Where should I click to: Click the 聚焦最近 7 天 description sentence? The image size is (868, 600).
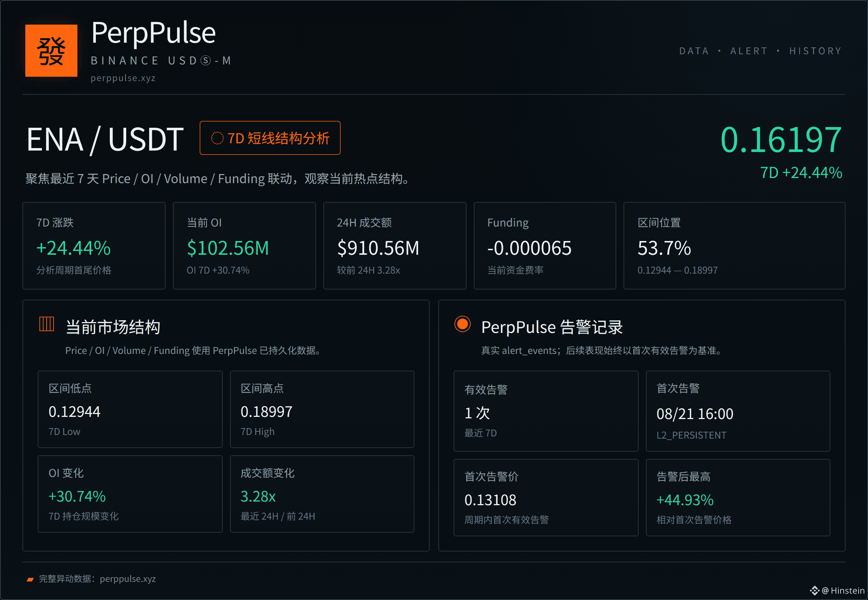coord(217,178)
